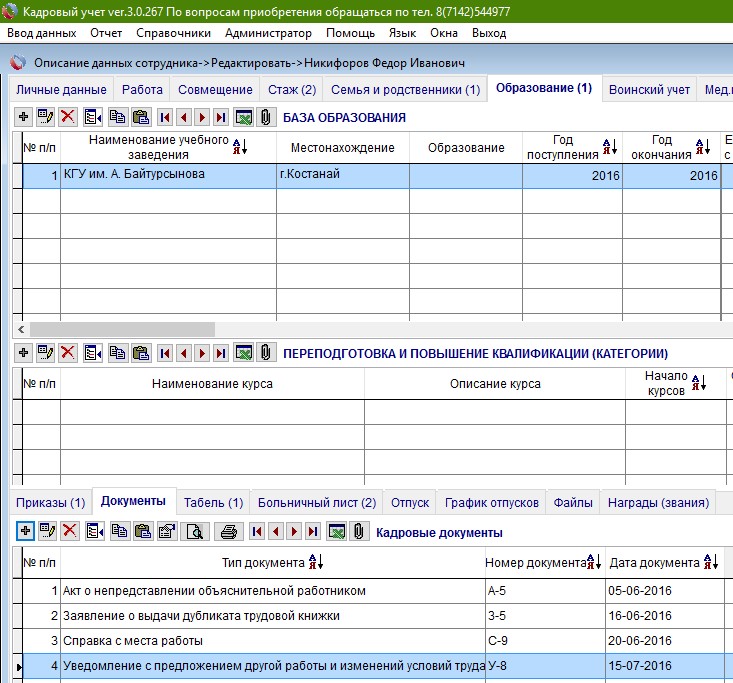
Task: Switch to the Приказы (1) tab
Action: click(50, 502)
